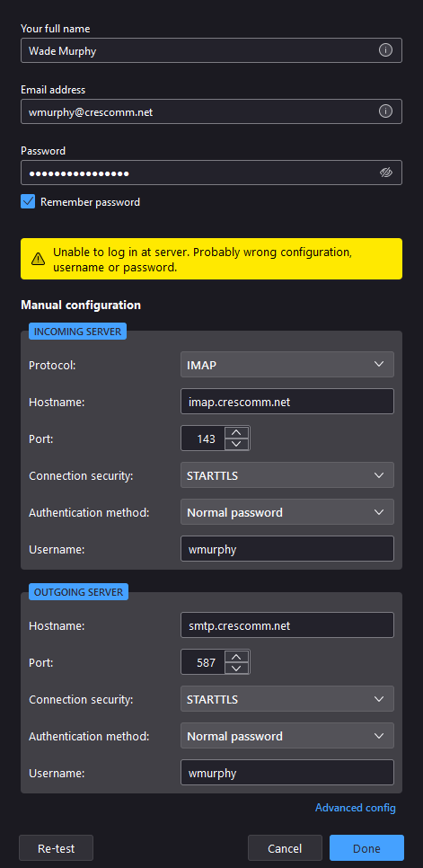Increase incoming port with up arrow

tap(237, 432)
